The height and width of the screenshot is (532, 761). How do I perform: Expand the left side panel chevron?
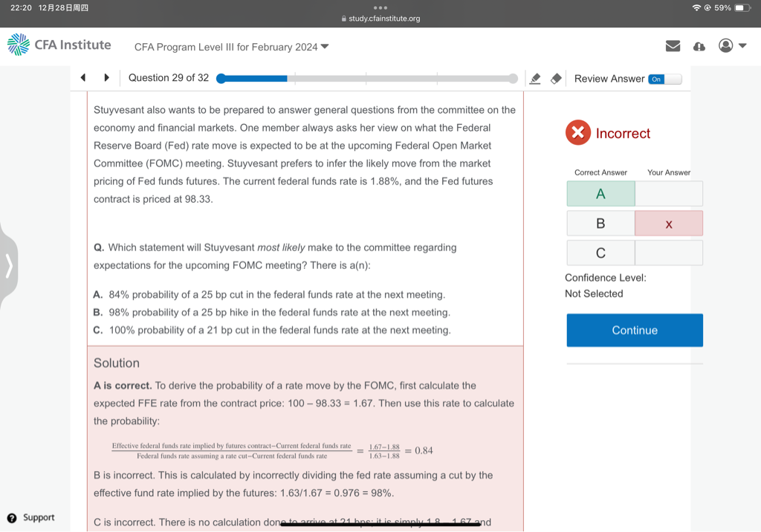[x=10, y=265]
